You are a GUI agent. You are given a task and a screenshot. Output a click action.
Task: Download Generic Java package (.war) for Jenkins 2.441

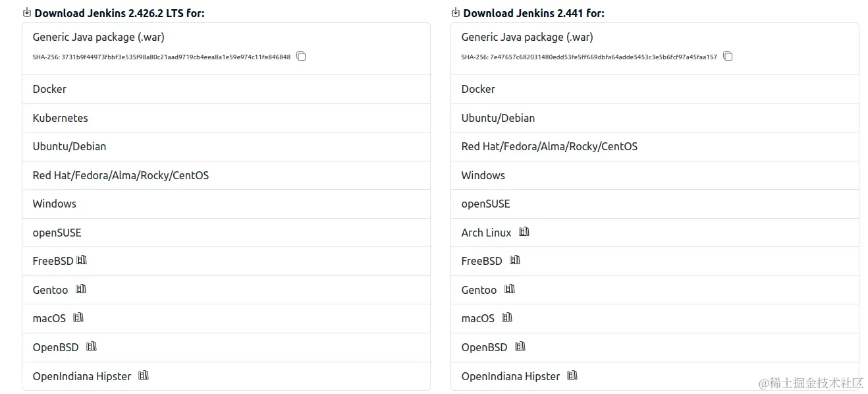pyautogui.click(x=655, y=49)
